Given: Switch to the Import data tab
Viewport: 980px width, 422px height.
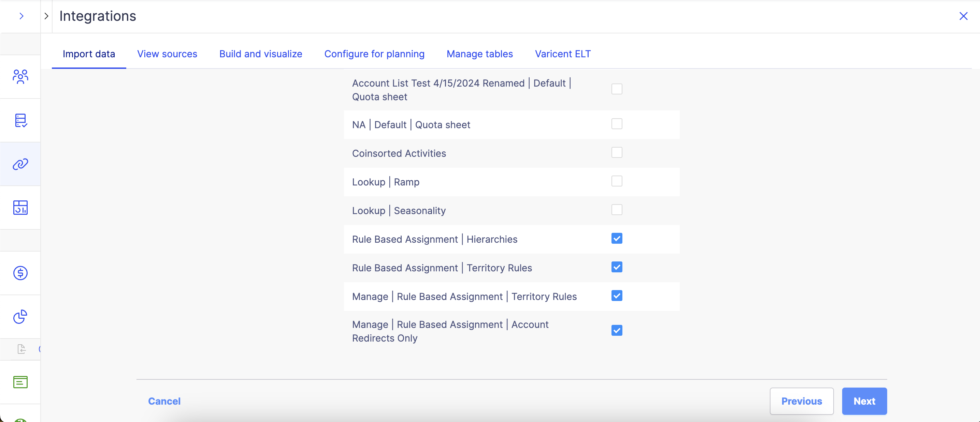Looking at the screenshot, I should click(89, 54).
